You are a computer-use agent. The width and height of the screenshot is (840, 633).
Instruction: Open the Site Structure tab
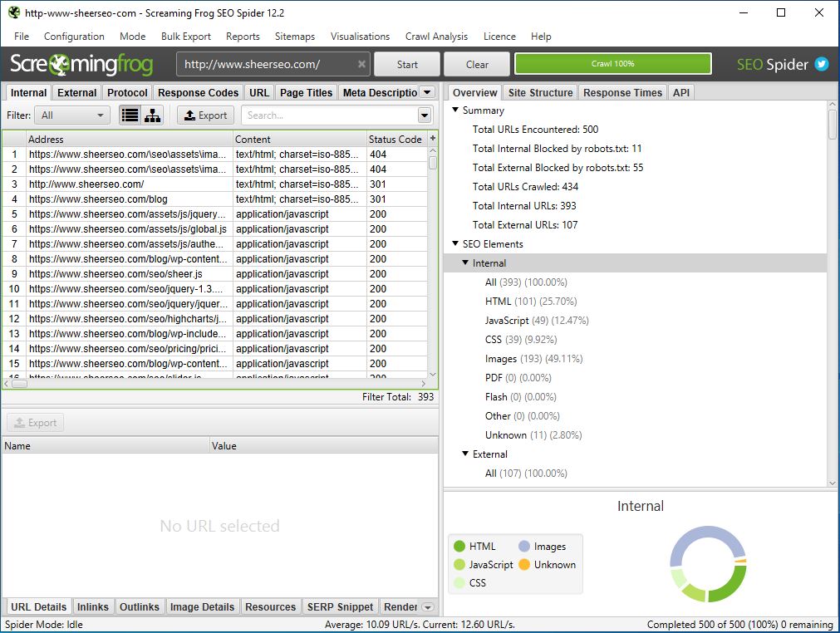(540, 93)
